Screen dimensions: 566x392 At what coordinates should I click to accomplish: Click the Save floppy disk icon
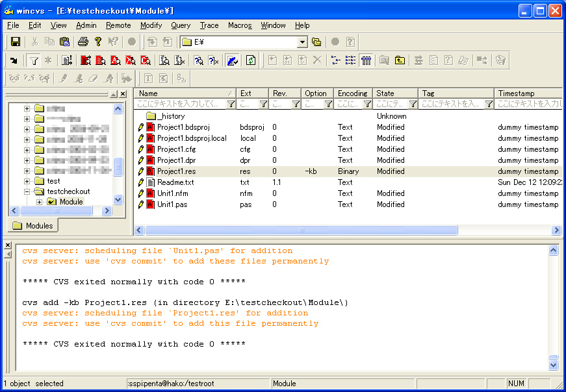tap(16, 42)
